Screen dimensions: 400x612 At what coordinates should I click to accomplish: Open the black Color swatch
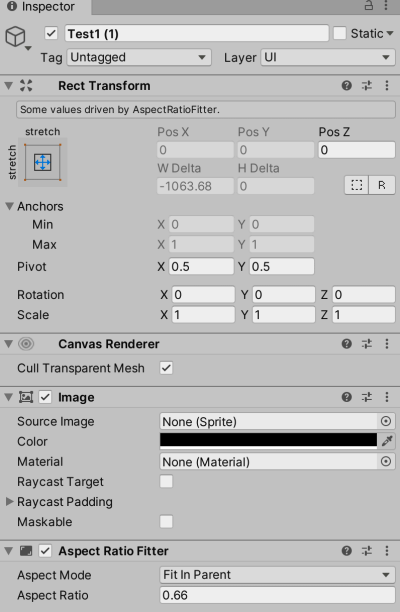[268, 441]
